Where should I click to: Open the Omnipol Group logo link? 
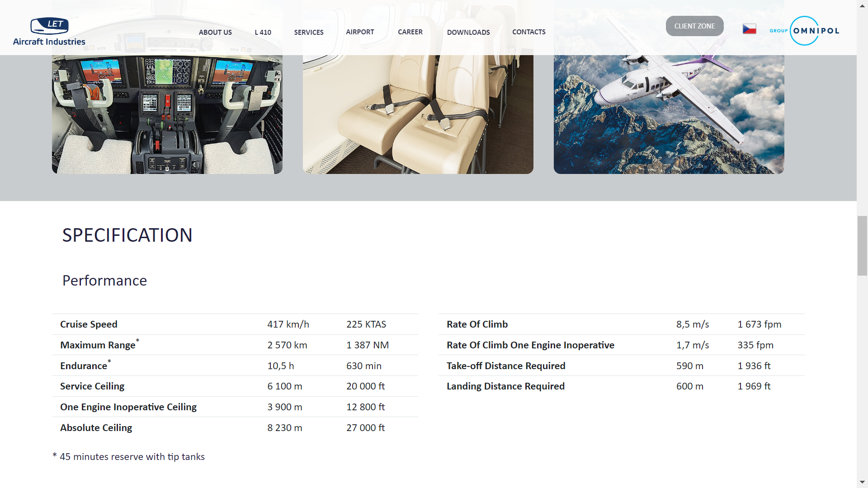(804, 31)
